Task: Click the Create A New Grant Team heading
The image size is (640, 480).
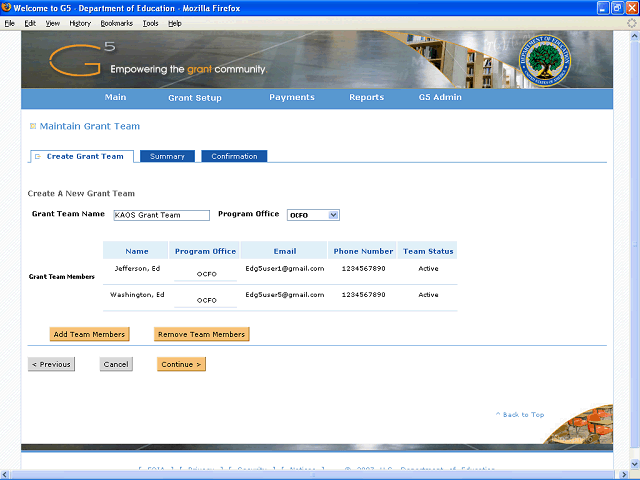Action: 81,193
